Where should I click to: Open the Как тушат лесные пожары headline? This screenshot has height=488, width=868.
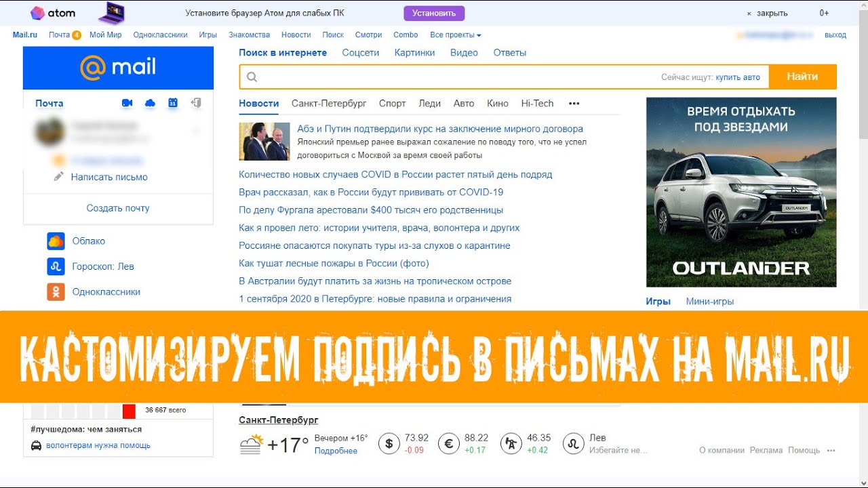[x=334, y=263]
